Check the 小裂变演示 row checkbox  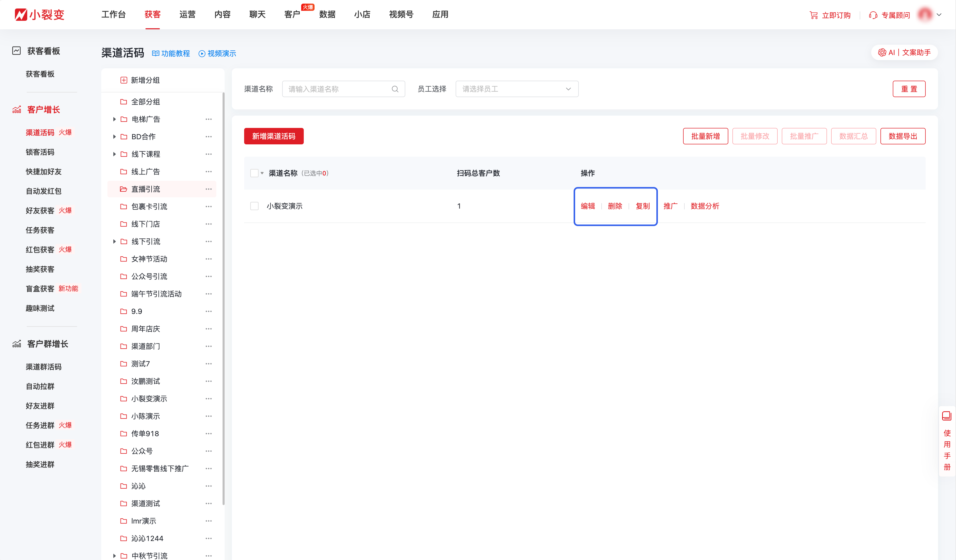click(x=254, y=206)
